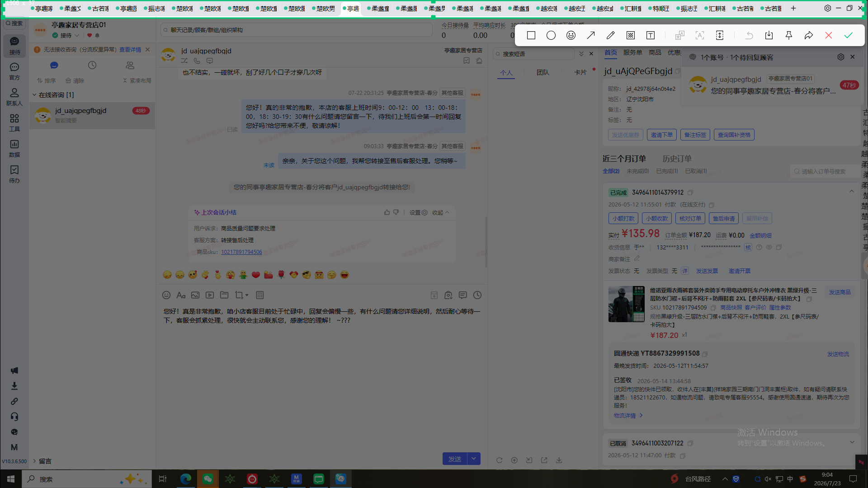Open the 商品 tab in the right panel
This screenshot has height=488, width=868.
click(x=655, y=52)
